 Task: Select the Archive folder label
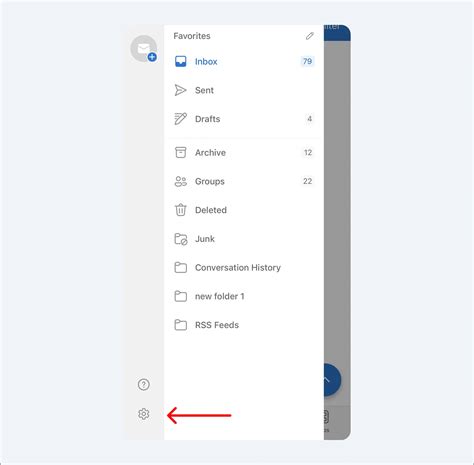tap(210, 153)
